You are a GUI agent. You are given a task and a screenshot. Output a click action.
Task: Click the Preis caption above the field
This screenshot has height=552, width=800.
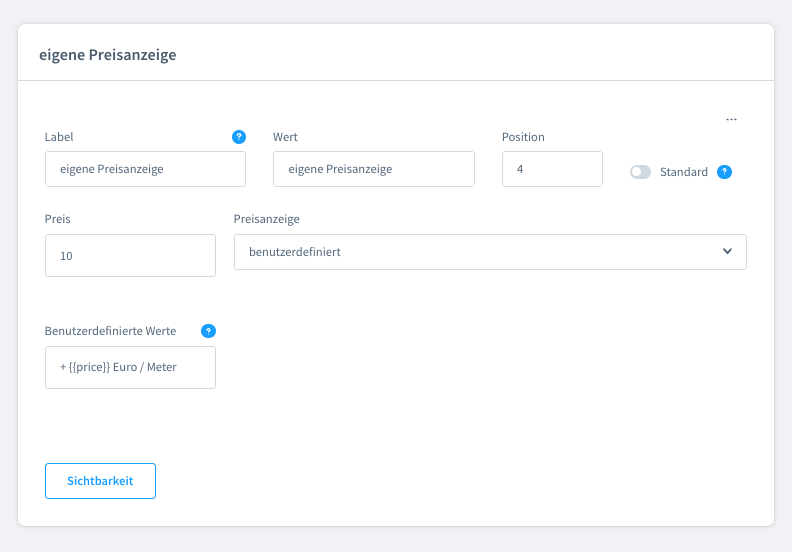[58, 219]
